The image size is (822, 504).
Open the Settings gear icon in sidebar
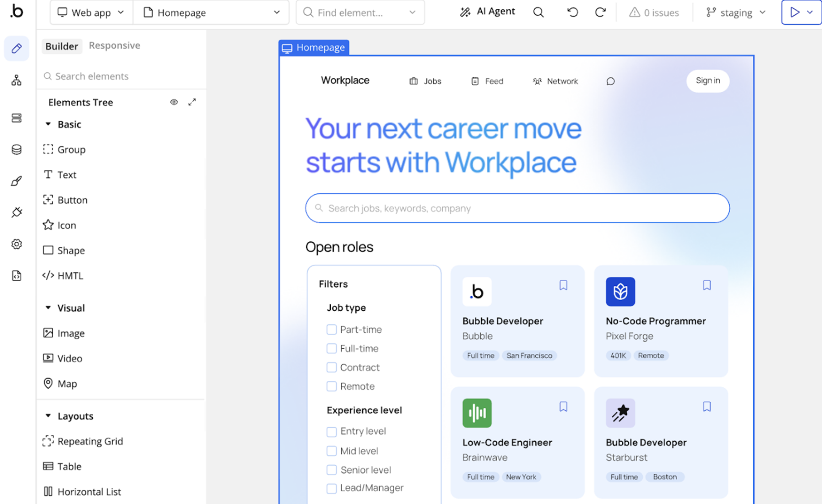tap(16, 244)
